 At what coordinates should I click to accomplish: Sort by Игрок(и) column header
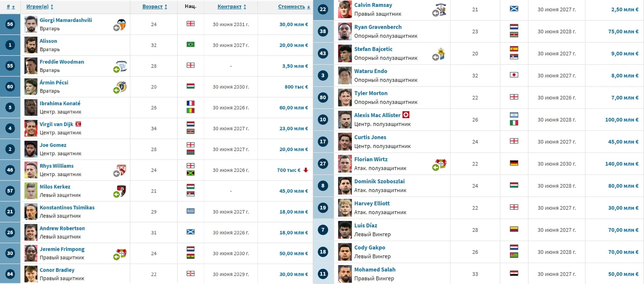pyautogui.click(x=40, y=7)
